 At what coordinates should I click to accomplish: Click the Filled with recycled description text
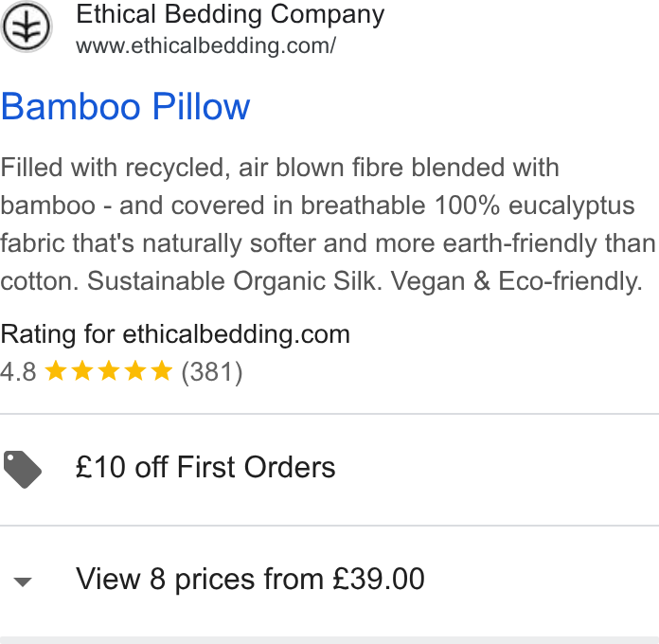click(x=280, y=169)
